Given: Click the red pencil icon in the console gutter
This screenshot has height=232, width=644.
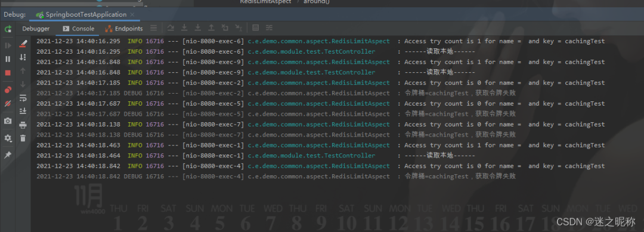Looking at the screenshot, I should (x=23, y=43).
